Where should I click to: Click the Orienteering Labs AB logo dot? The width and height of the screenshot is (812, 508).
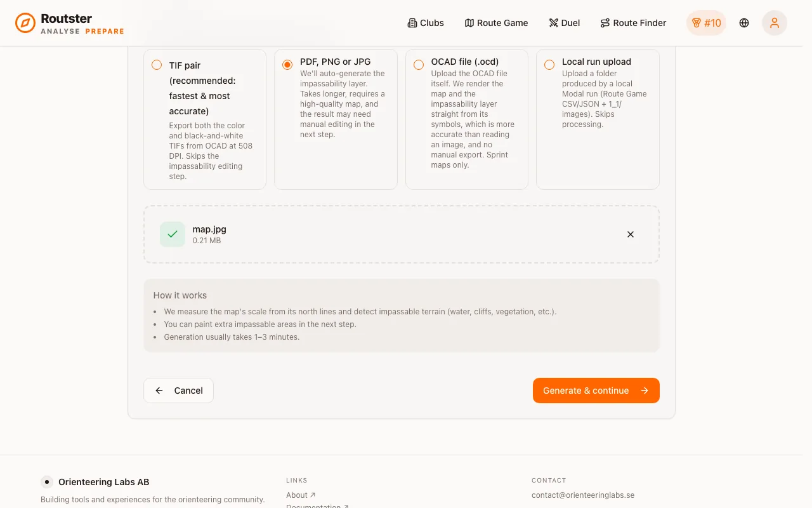click(47, 482)
